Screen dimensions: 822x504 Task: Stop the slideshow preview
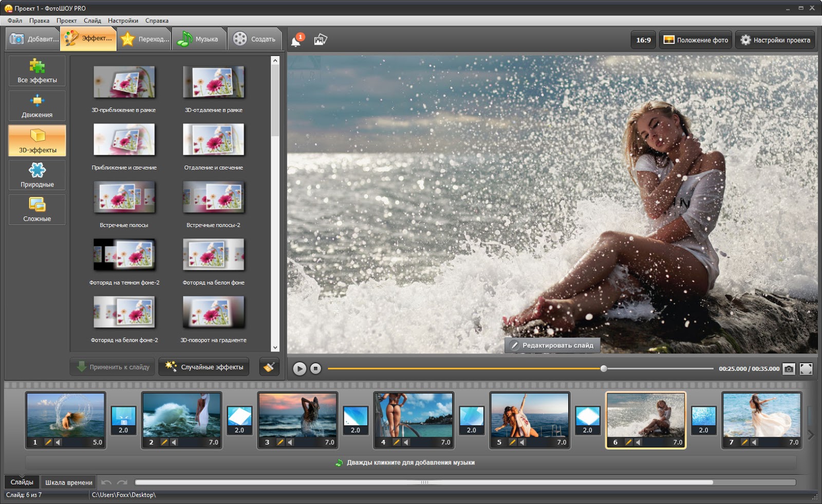[x=315, y=368]
